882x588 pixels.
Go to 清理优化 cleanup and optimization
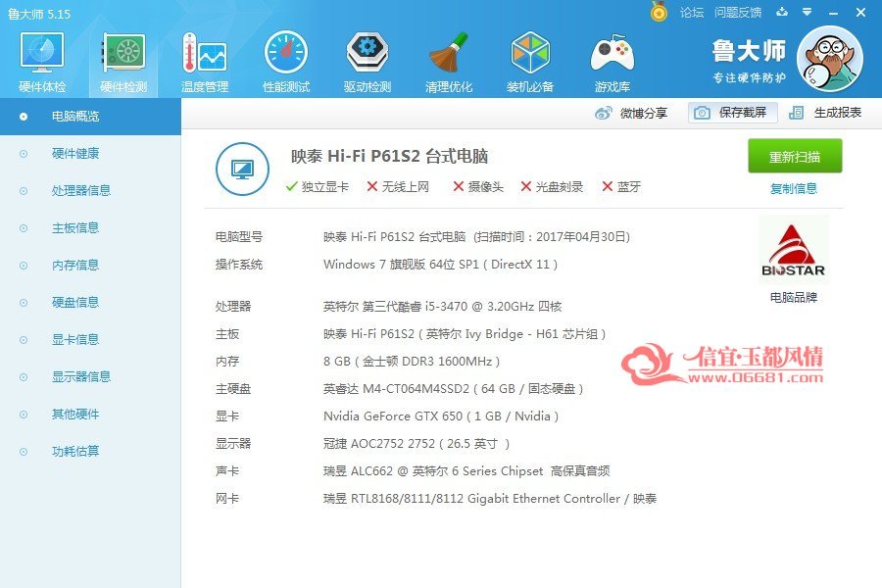point(449,62)
